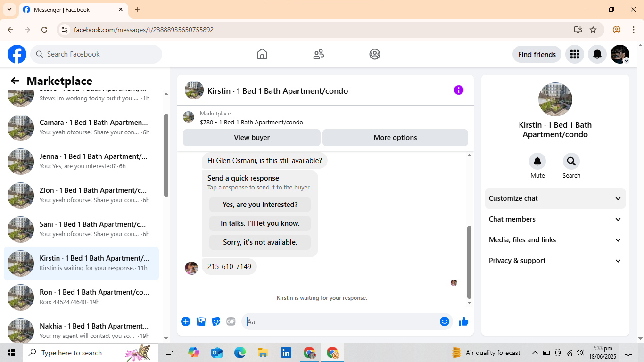Open Ron's conversation in the list
Viewport: 644px width, 362px height.
(x=81, y=297)
